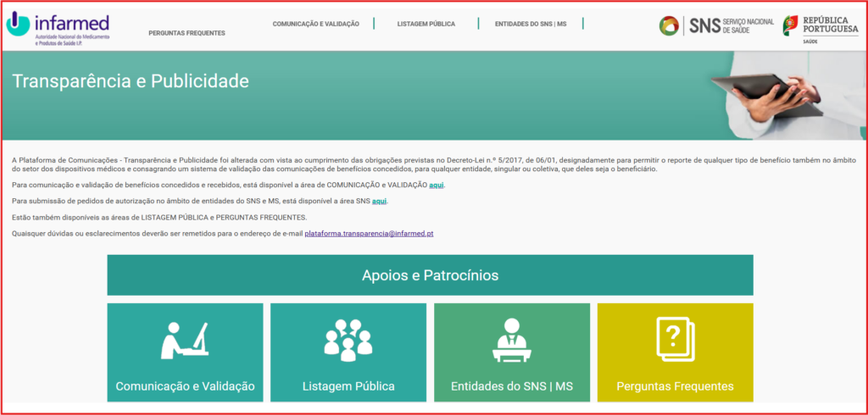The width and height of the screenshot is (868, 415).
Task: Click the Transparência e Publicidade page title
Action: pyautogui.click(x=131, y=81)
